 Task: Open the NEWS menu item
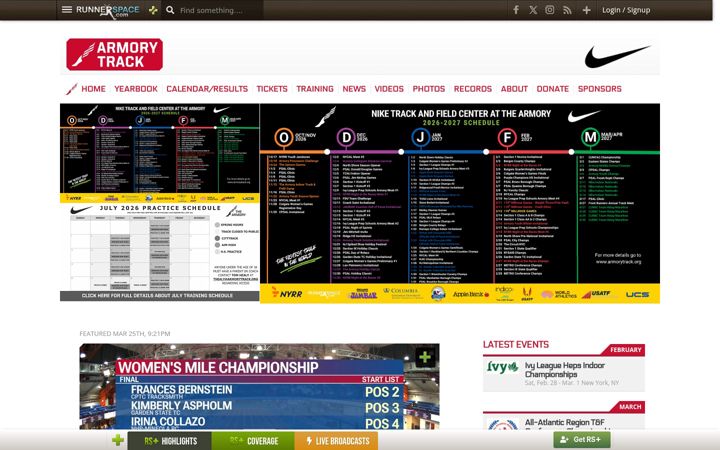pos(354,89)
